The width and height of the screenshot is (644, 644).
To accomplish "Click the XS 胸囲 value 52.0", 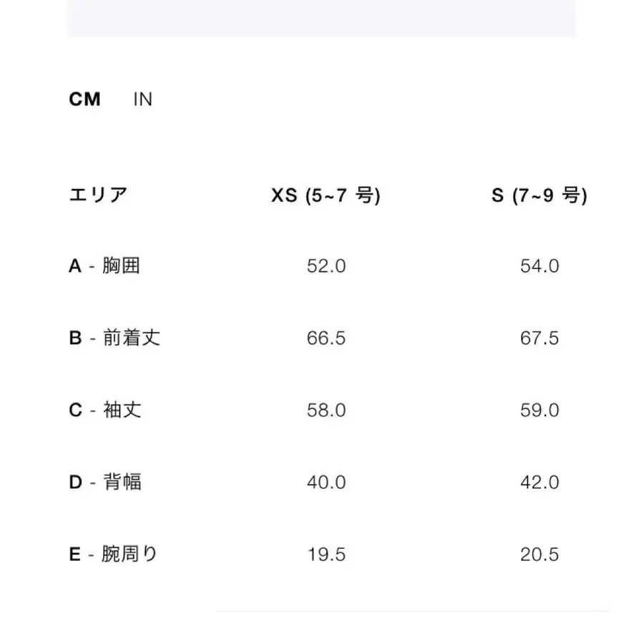I will point(326,266).
